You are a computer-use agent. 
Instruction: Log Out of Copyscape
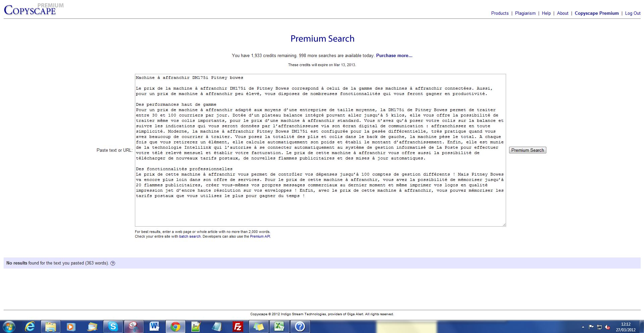tap(633, 13)
